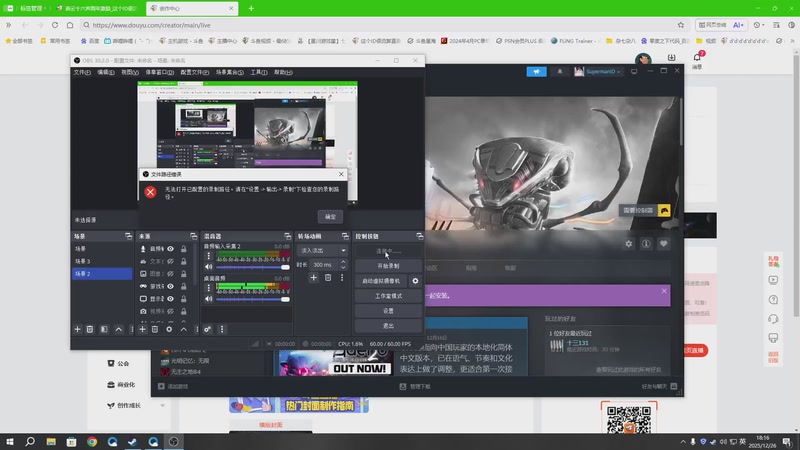Screen dimensions: 800x450
Task: Open advanced audio properties gears in mixer
Action: (x=208, y=330)
